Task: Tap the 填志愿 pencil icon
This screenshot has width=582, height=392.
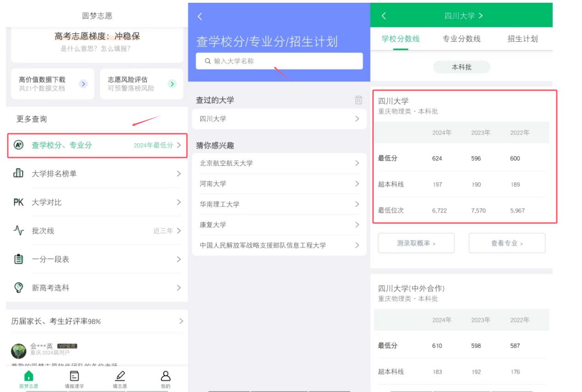Action: [x=120, y=376]
